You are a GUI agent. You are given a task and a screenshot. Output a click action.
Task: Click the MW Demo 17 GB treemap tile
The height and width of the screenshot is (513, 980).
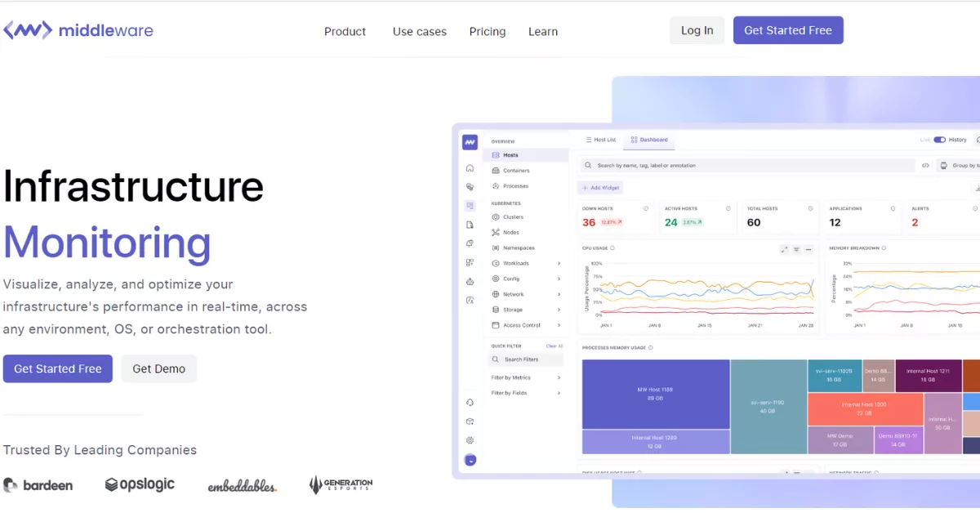click(x=840, y=440)
